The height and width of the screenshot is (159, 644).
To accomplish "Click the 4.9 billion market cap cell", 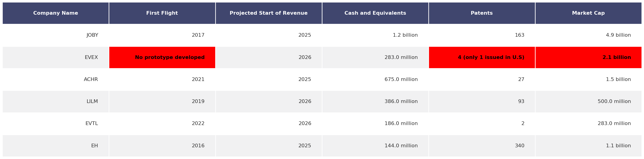I will coord(588,35).
